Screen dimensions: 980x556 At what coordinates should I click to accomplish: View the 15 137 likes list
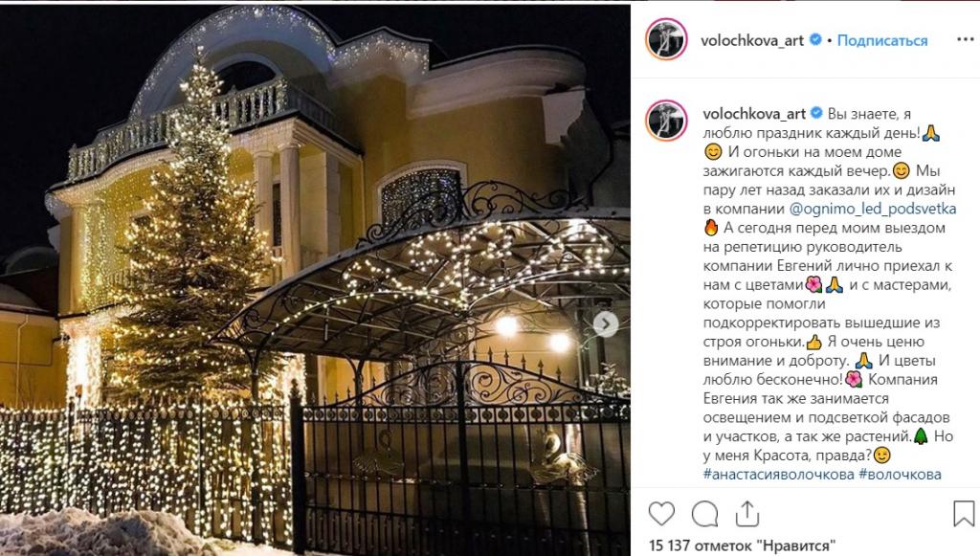[x=742, y=545]
